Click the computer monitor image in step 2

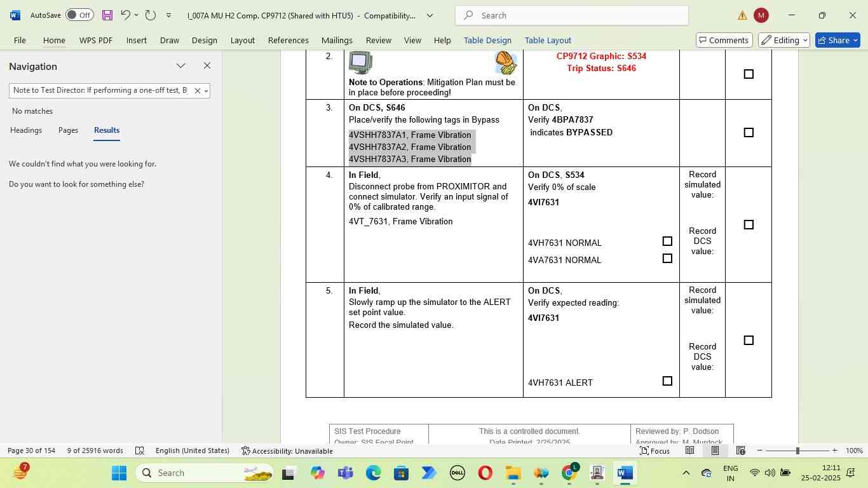[360, 63]
